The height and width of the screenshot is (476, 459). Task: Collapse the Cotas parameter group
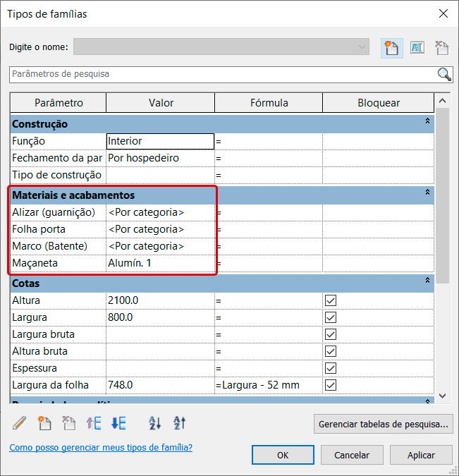[427, 281]
